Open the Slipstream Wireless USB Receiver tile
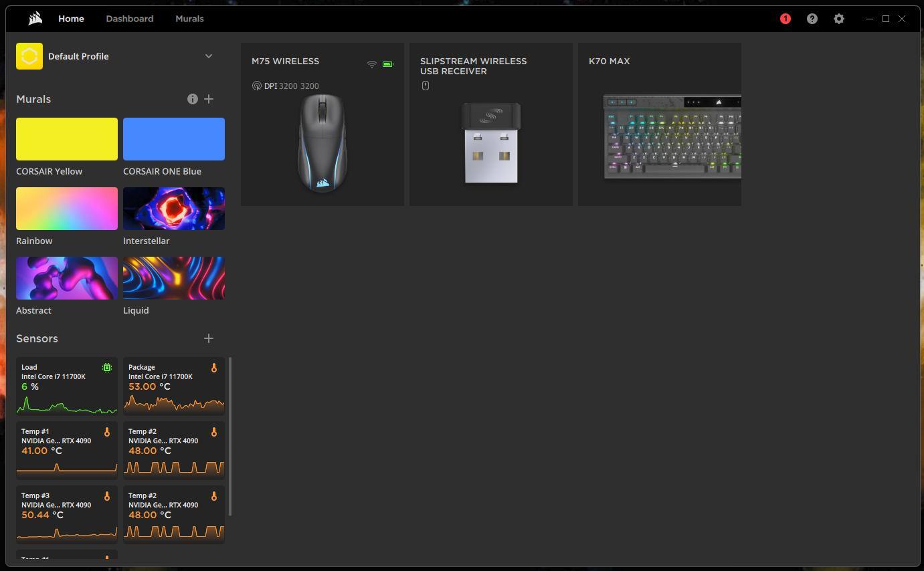The width and height of the screenshot is (924, 571). (490, 124)
